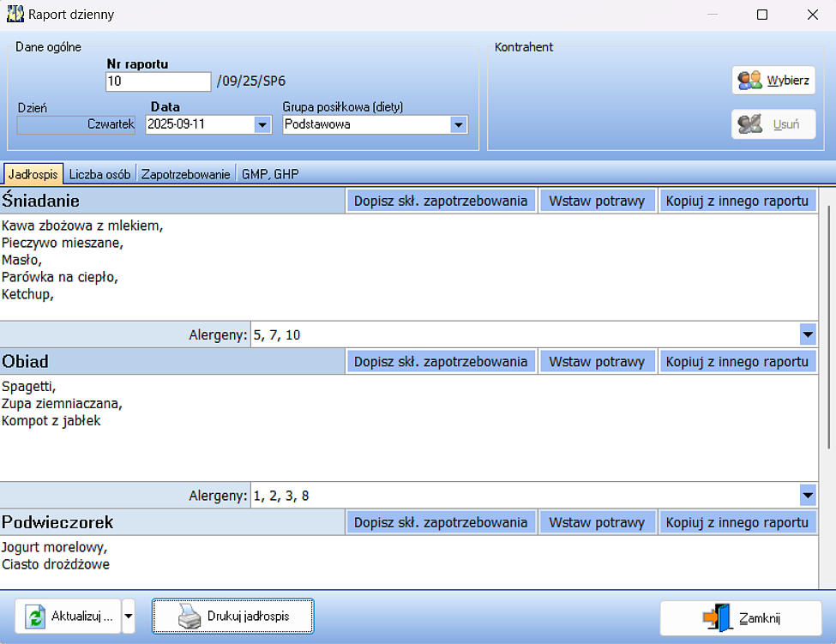Click Wstaw potrawy for Śniadanie
This screenshot has height=644, width=836.
click(x=597, y=201)
